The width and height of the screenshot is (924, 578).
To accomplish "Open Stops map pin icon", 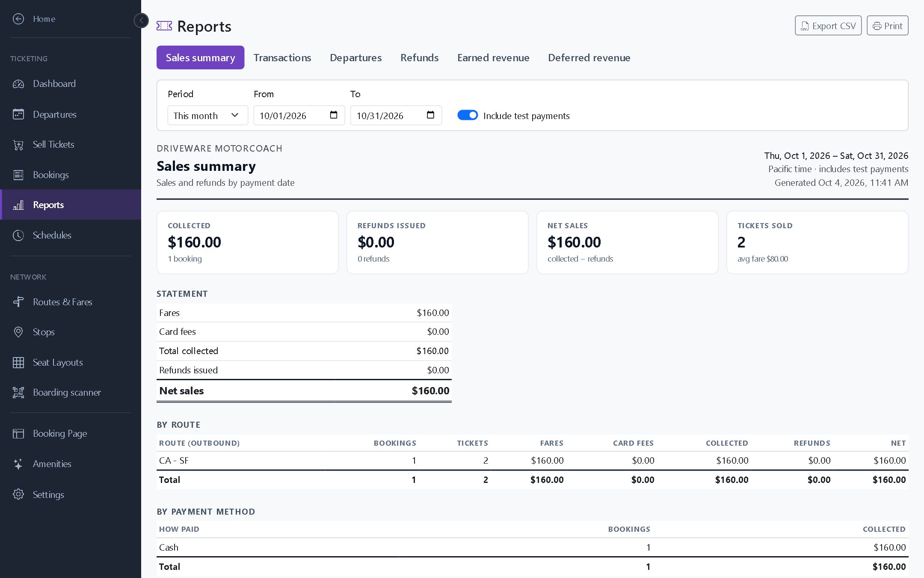I will click(x=18, y=332).
